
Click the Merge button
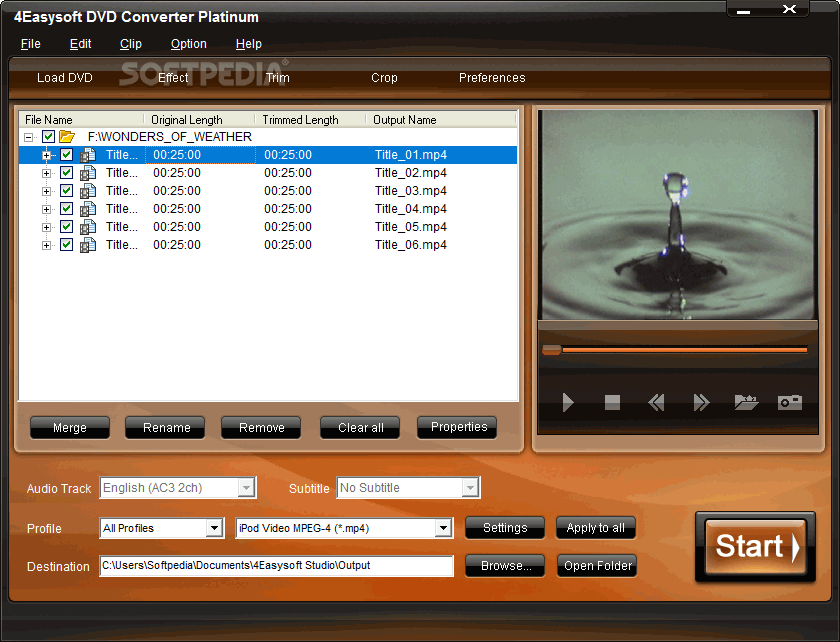[x=70, y=428]
